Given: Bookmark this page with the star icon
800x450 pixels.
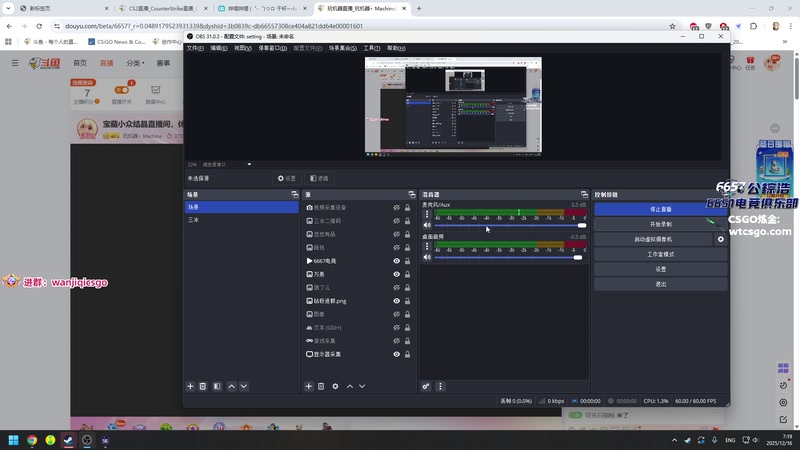Looking at the screenshot, I should 672,26.
